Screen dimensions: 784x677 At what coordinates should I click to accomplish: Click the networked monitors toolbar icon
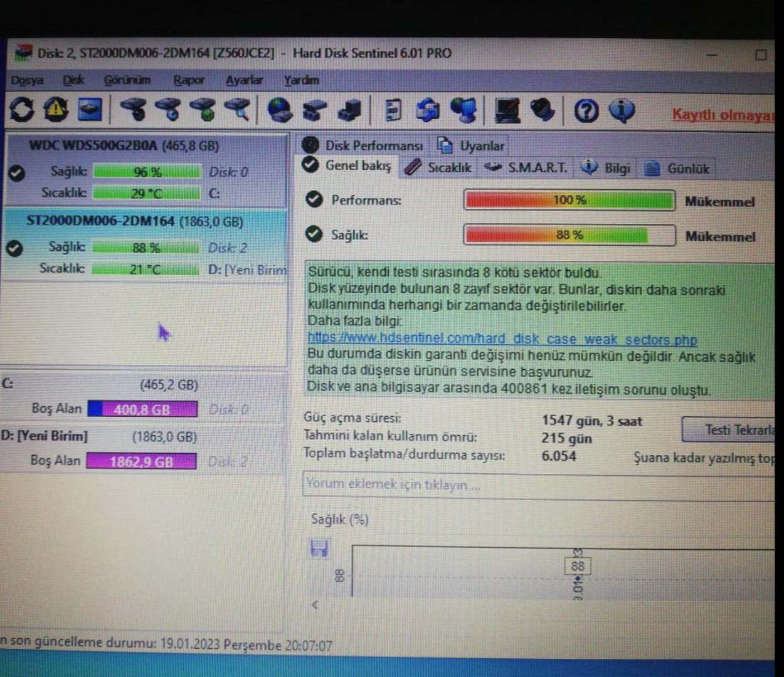click(464, 110)
